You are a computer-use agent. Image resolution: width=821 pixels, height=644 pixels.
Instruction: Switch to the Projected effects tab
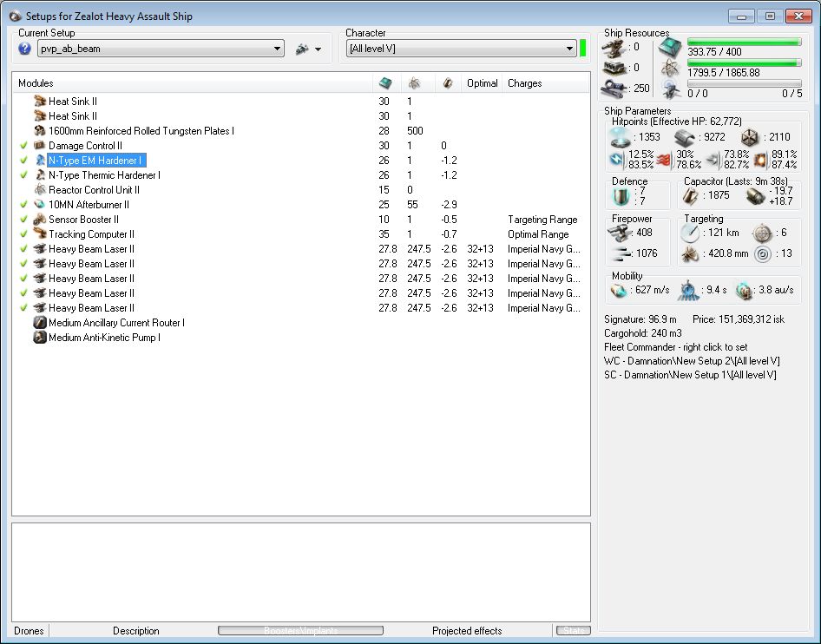[467, 631]
